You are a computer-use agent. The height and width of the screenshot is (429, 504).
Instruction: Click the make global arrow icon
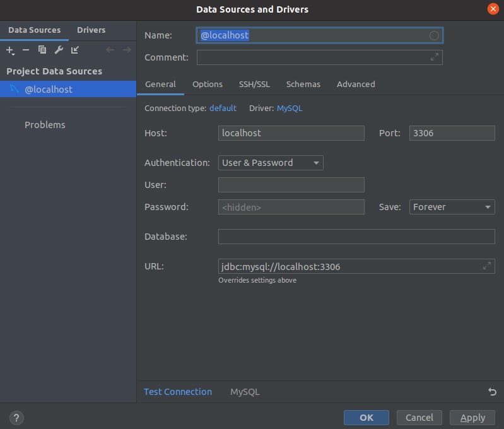tap(75, 50)
